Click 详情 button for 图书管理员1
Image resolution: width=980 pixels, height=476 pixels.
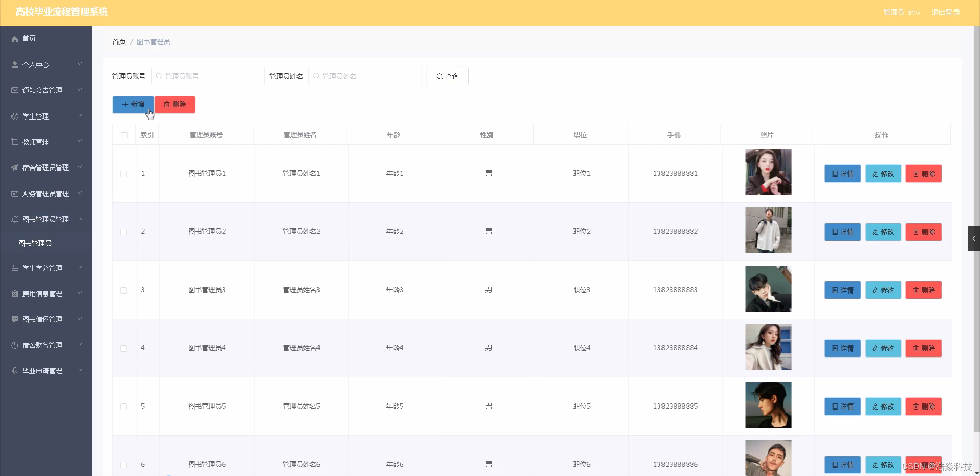[x=842, y=174]
